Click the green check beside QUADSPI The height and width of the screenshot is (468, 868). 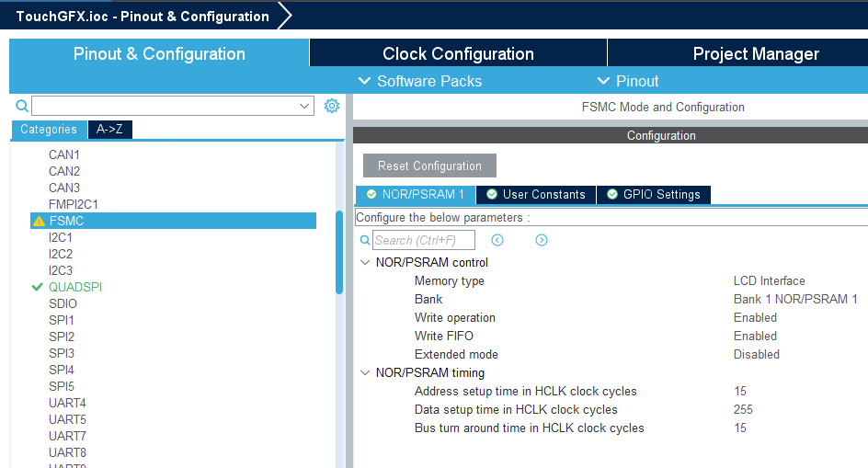38,287
